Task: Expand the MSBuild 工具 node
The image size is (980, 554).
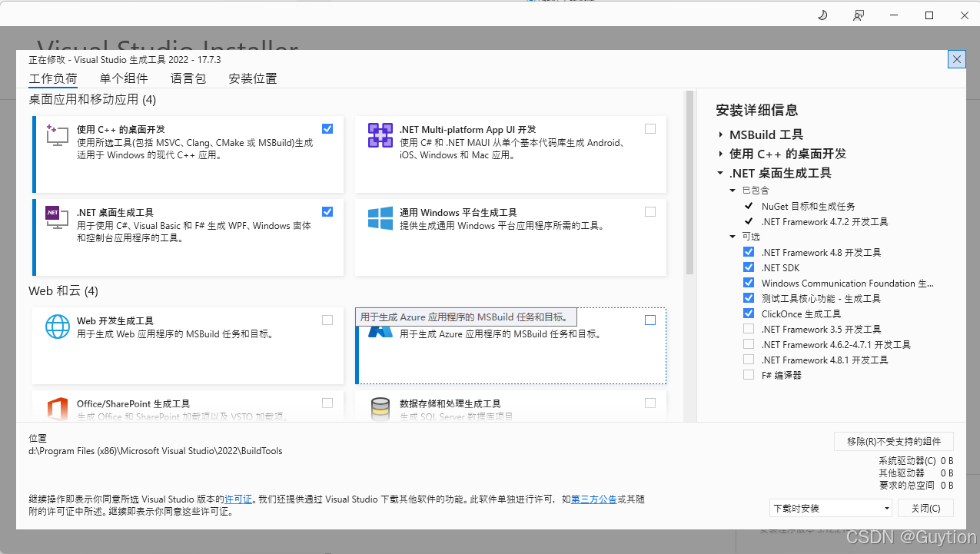Action: pyautogui.click(x=721, y=134)
